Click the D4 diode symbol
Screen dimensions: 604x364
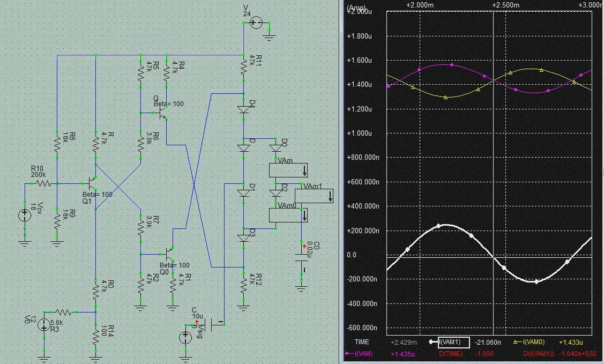pos(244,109)
